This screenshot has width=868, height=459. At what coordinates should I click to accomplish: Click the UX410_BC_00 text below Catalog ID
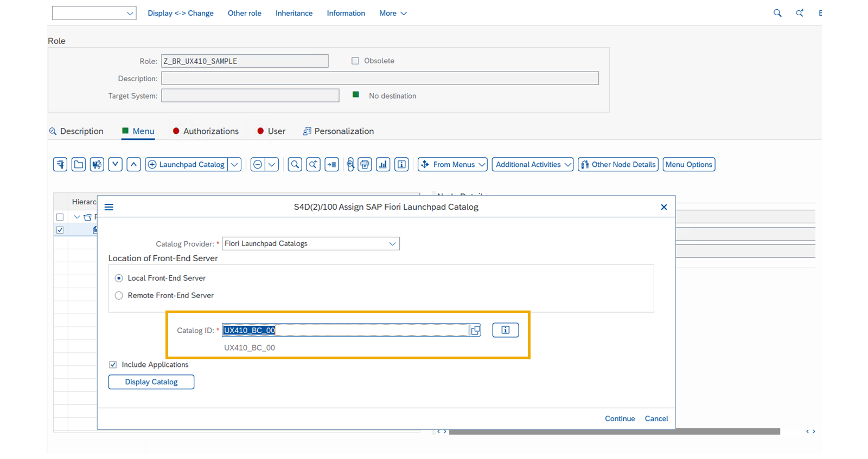pyautogui.click(x=250, y=347)
